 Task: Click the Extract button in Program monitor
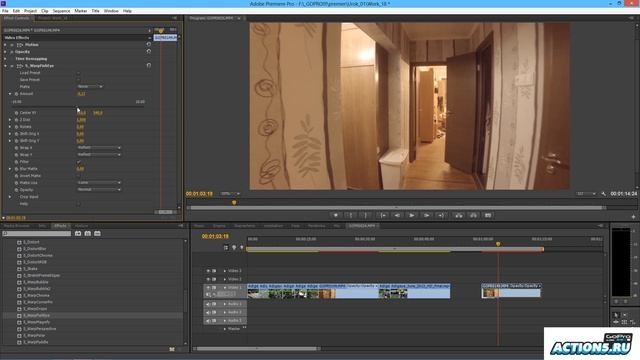coord(473,216)
